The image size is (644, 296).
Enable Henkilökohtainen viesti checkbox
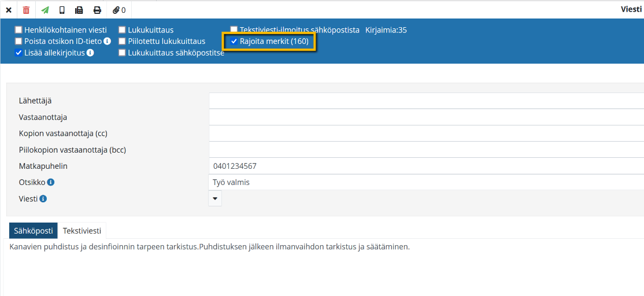point(19,30)
